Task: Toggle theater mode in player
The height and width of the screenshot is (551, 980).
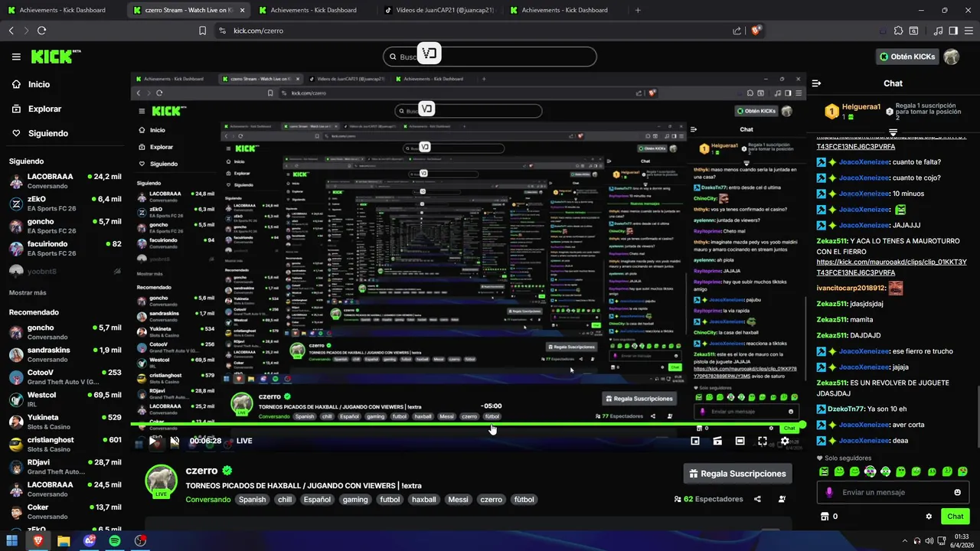Action: (740, 441)
